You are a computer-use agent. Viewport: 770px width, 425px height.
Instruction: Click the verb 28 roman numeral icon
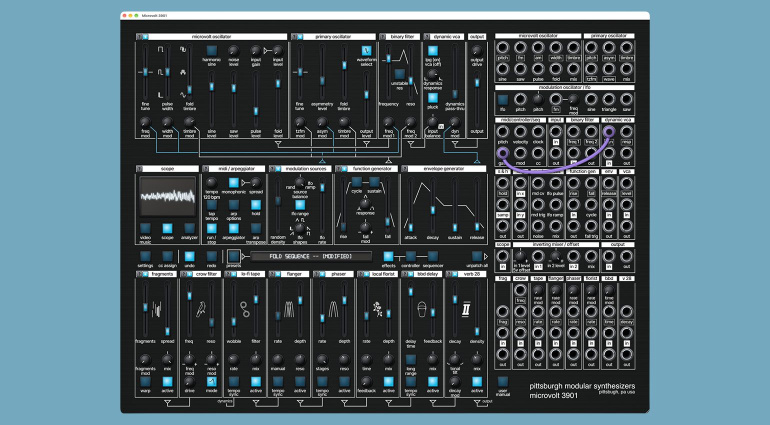(x=466, y=310)
